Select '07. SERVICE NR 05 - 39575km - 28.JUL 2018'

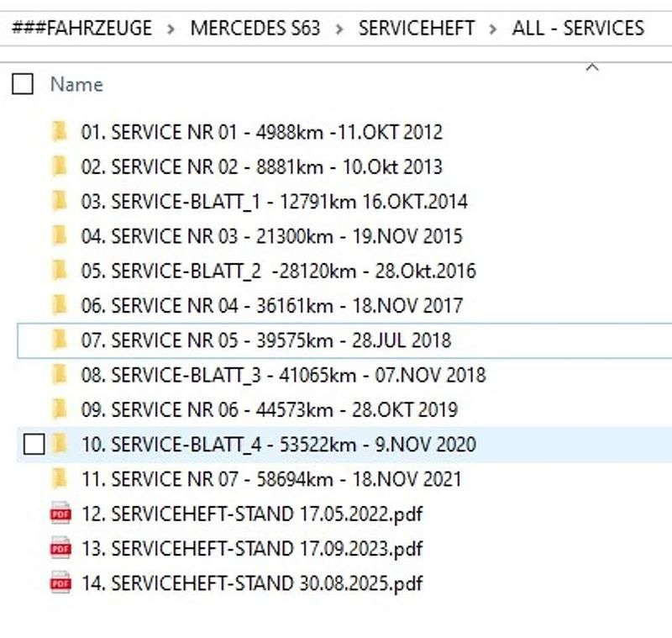(x=265, y=340)
